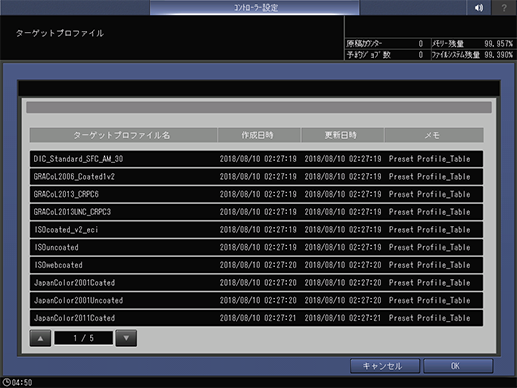517x388 pixels.
Task: Select the JapanColor2001Coated profile row
Action: coord(256,282)
